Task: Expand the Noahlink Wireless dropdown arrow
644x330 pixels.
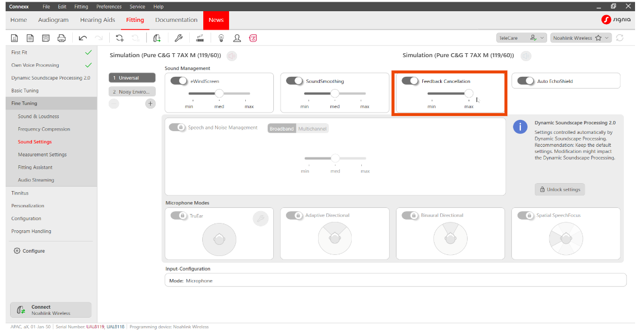Action: [606, 38]
